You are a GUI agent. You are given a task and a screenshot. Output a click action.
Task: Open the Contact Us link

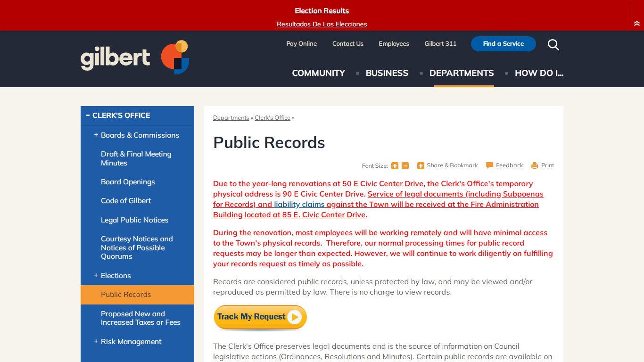click(348, 43)
